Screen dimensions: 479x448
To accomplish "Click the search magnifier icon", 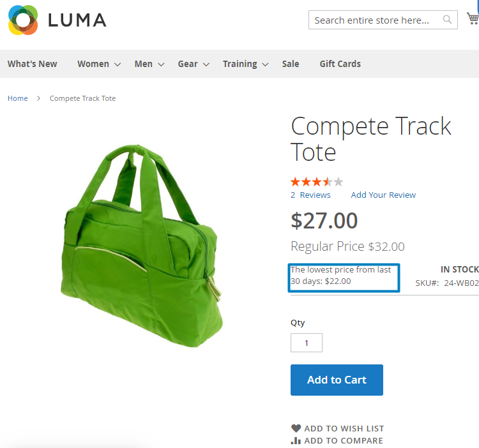I will 447,20.
